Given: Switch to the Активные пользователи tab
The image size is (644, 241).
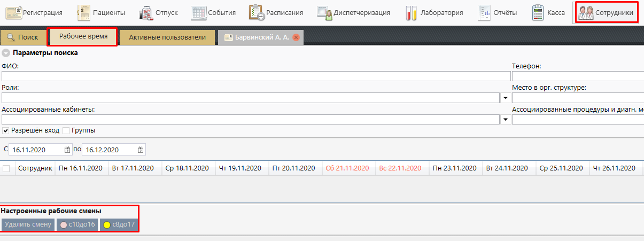Looking at the screenshot, I should [x=167, y=37].
